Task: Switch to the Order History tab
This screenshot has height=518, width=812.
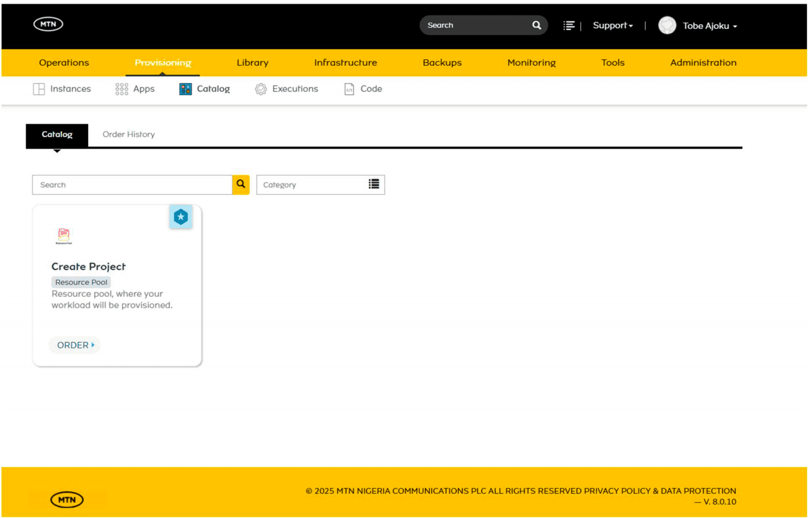Action: 128,134
